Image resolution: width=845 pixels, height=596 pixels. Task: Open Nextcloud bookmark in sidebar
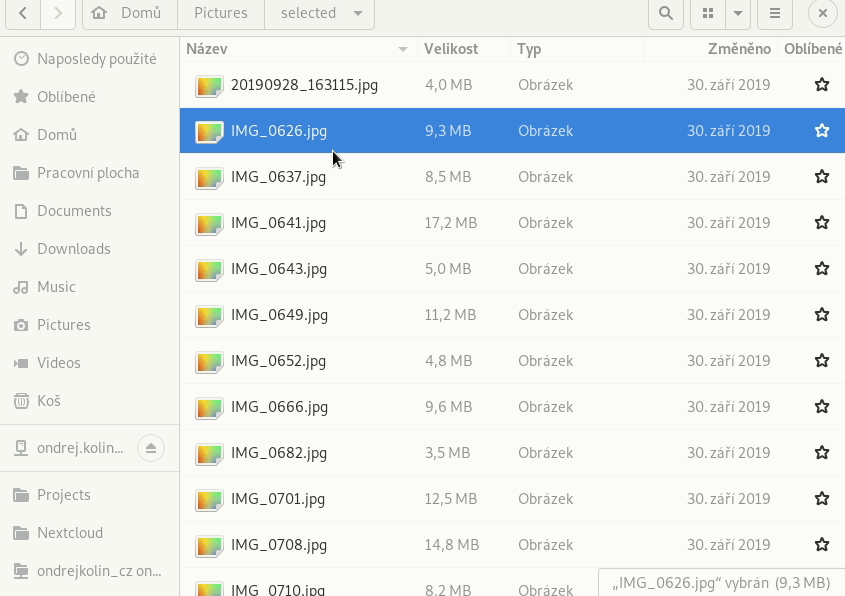click(89, 533)
